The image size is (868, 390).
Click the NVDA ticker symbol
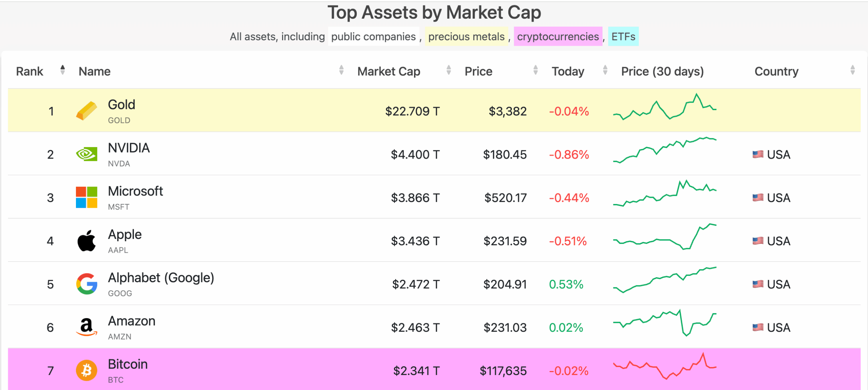(x=119, y=164)
